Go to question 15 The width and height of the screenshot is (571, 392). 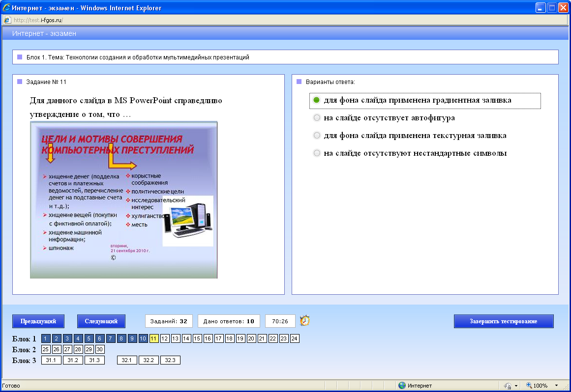point(197,338)
